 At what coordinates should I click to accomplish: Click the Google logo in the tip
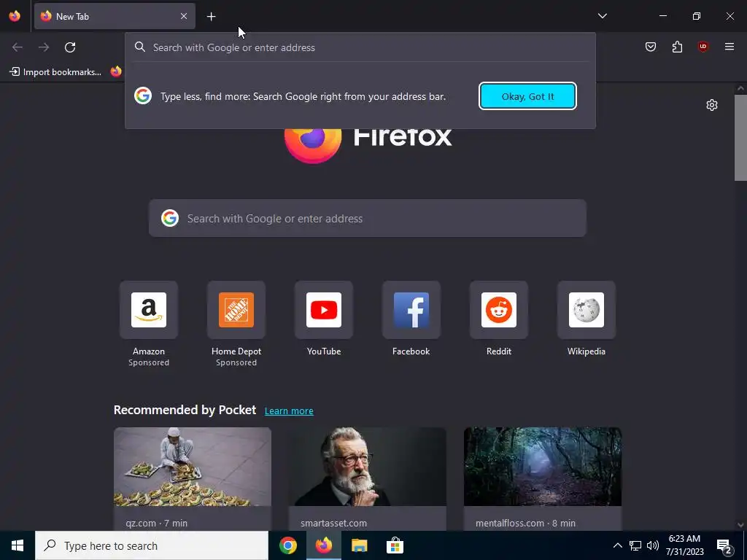[x=143, y=96]
